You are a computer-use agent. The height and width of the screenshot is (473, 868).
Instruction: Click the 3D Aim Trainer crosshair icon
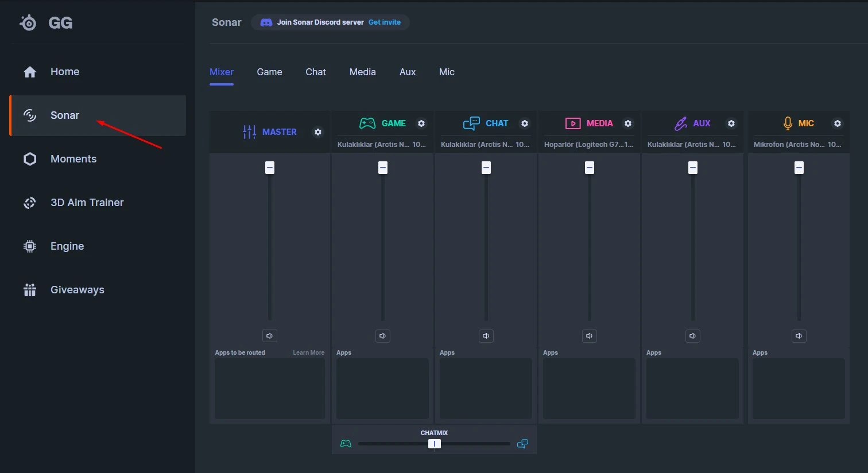coord(30,203)
